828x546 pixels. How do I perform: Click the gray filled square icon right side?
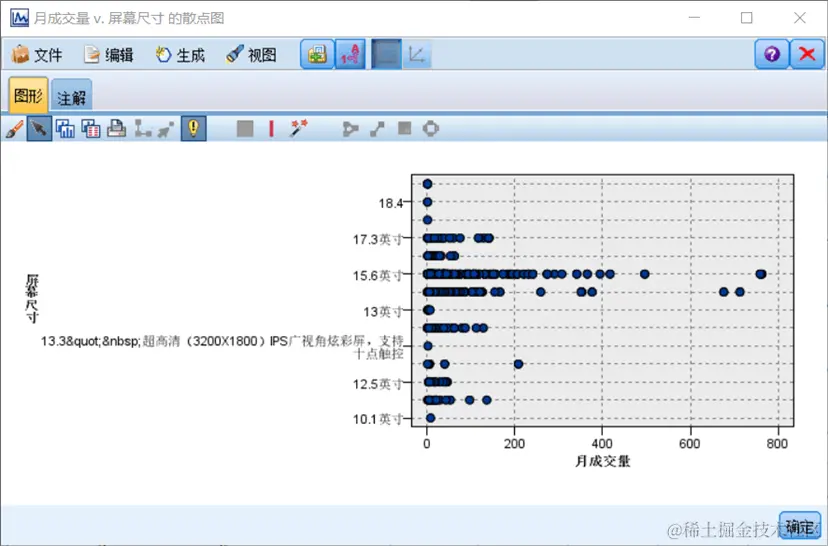[404, 128]
